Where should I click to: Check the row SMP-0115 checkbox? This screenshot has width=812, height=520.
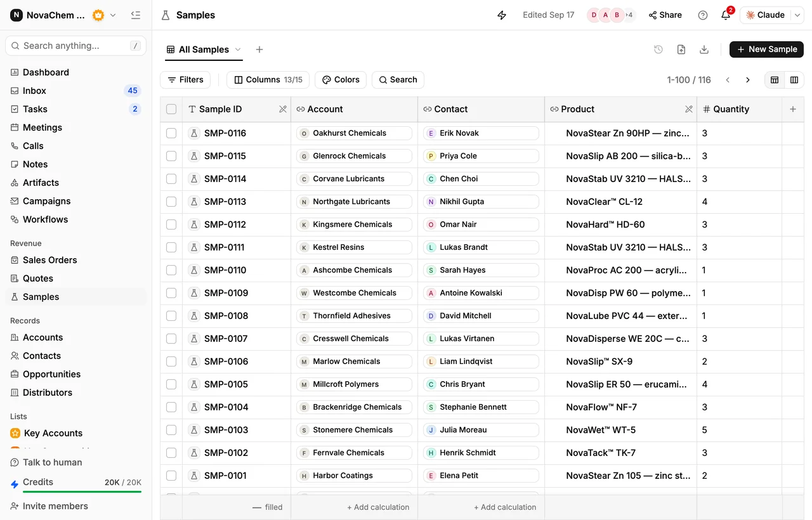171,156
